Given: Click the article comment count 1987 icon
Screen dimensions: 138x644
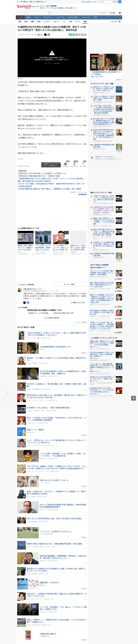Looking at the screenshot, I should (35, 35).
